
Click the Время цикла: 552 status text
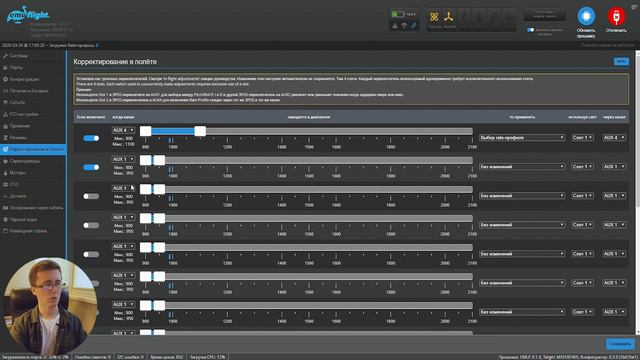click(167, 357)
